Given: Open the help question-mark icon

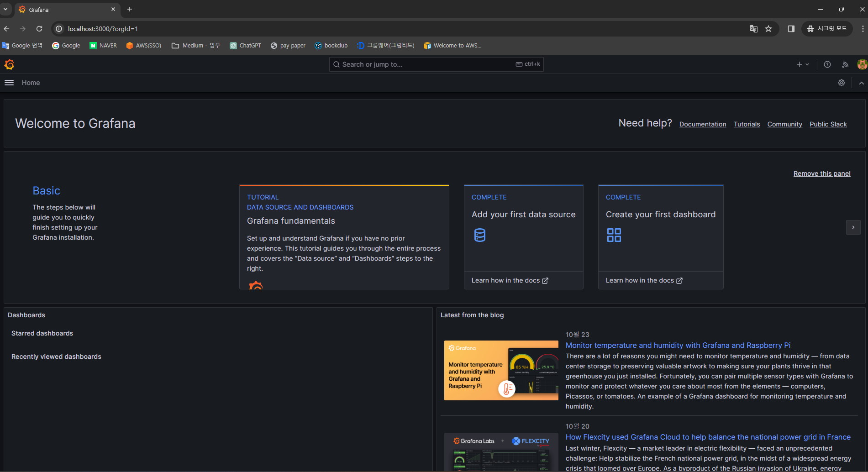Looking at the screenshot, I should pyautogui.click(x=827, y=64).
